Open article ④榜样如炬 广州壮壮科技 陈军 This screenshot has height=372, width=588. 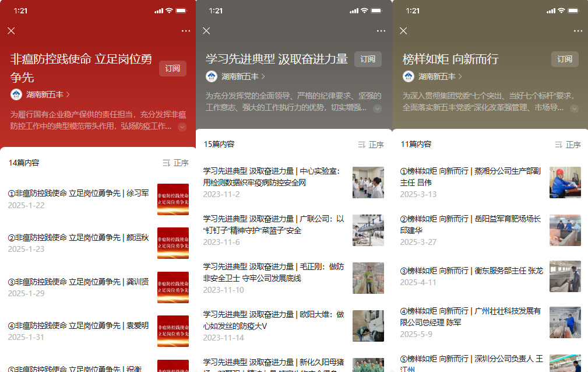click(x=471, y=317)
